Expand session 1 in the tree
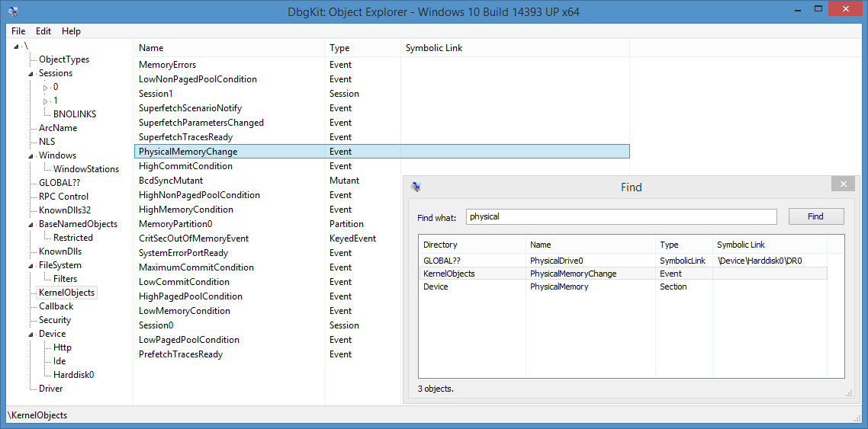 click(x=46, y=101)
